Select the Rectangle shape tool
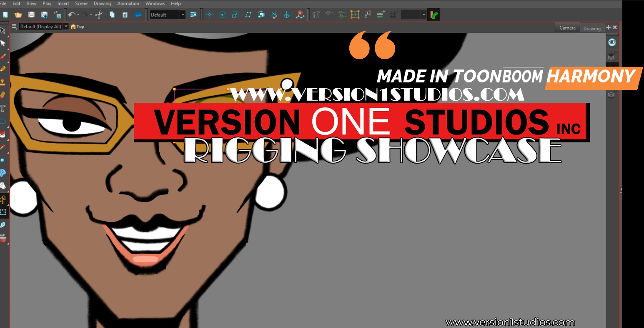The image size is (644, 328). click(3, 122)
